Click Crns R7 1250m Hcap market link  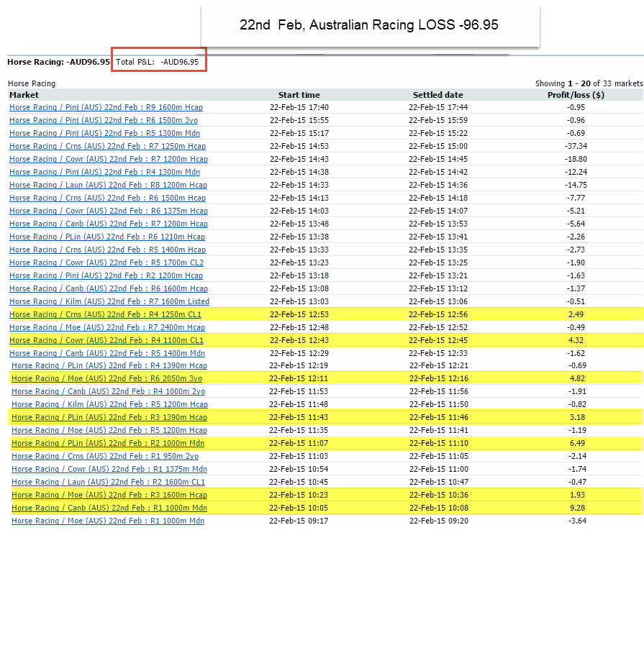107,146
